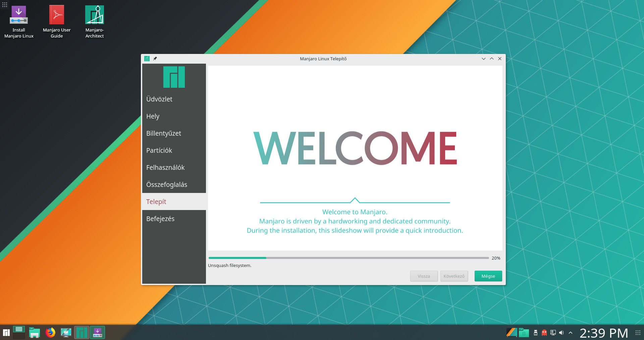This screenshot has height=340, width=644.
Task: Open the trash folder icon in the panel
Action: tap(524, 333)
